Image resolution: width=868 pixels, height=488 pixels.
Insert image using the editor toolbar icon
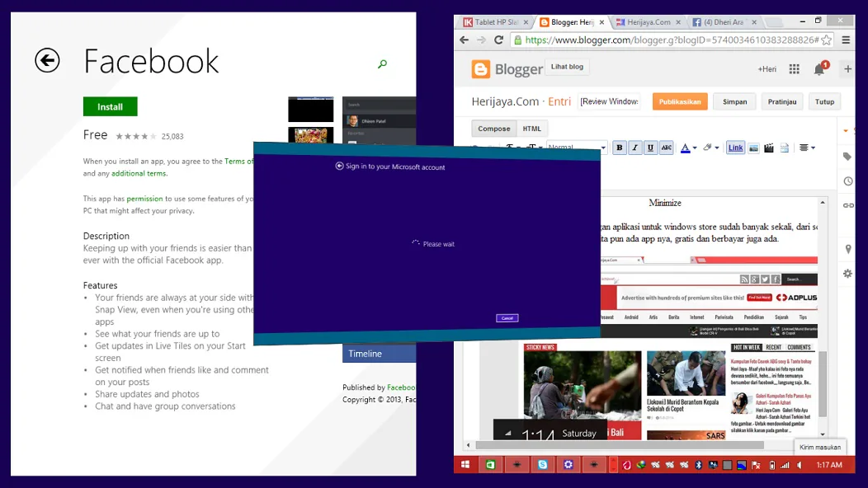coord(753,148)
